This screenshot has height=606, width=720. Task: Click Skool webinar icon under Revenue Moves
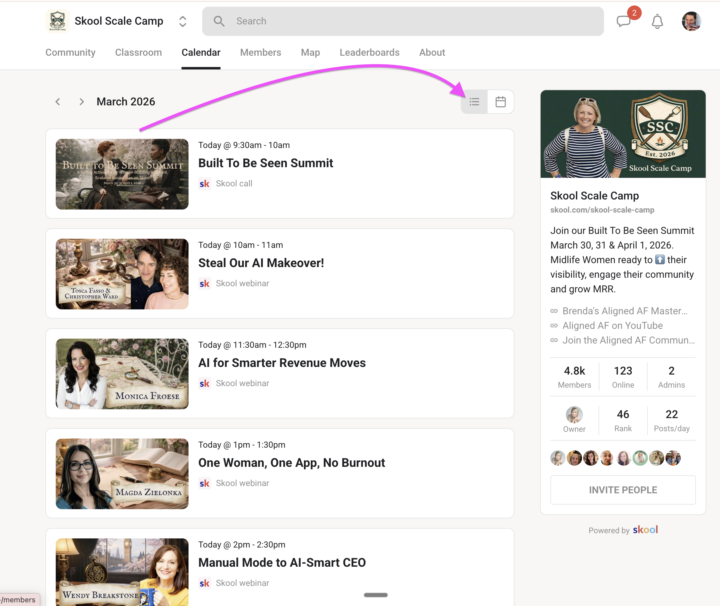coord(204,383)
